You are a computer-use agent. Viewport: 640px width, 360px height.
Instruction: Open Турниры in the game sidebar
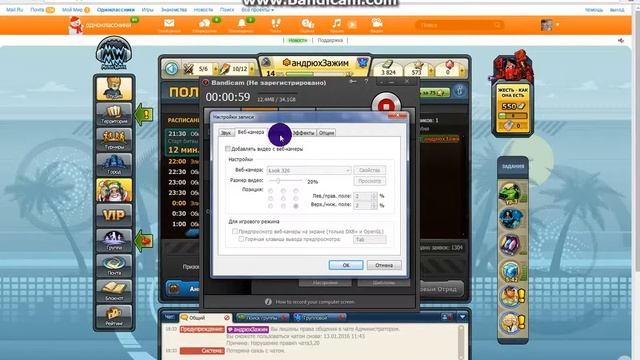coord(114,139)
